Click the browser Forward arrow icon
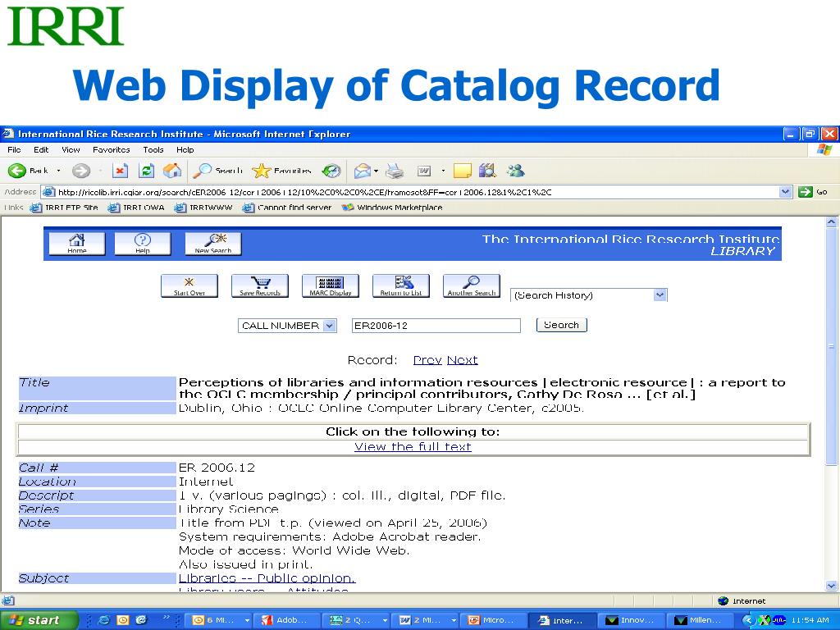The height and width of the screenshot is (630, 840). (x=81, y=171)
